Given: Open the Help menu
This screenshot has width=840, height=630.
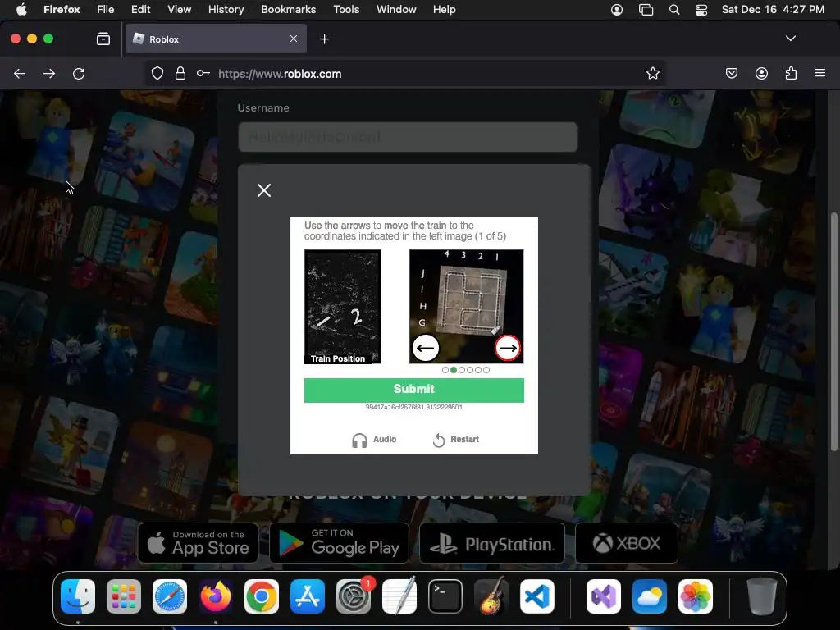Looking at the screenshot, I should [x=444, y=9].
